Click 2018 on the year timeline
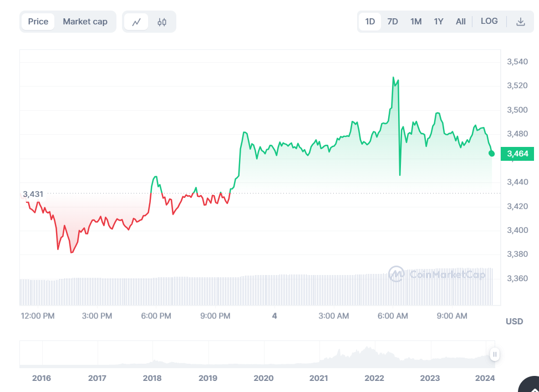 [x=152, y=378]
